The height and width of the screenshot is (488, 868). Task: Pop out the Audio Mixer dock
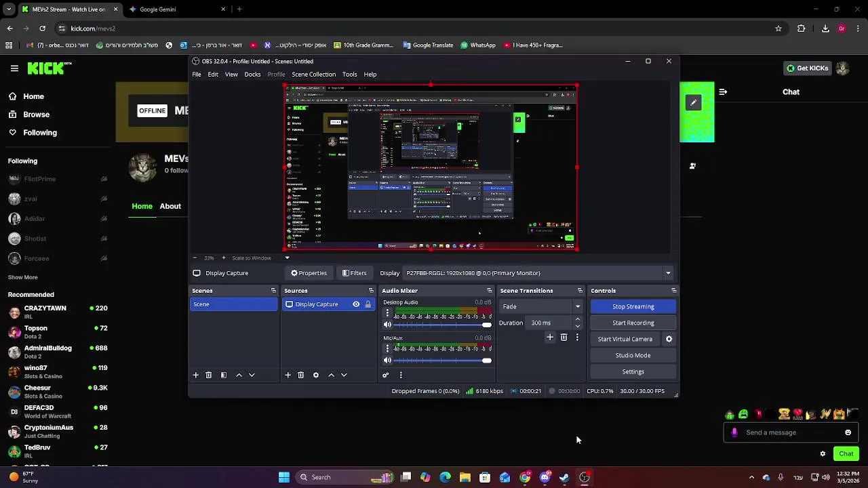point(490,291)
